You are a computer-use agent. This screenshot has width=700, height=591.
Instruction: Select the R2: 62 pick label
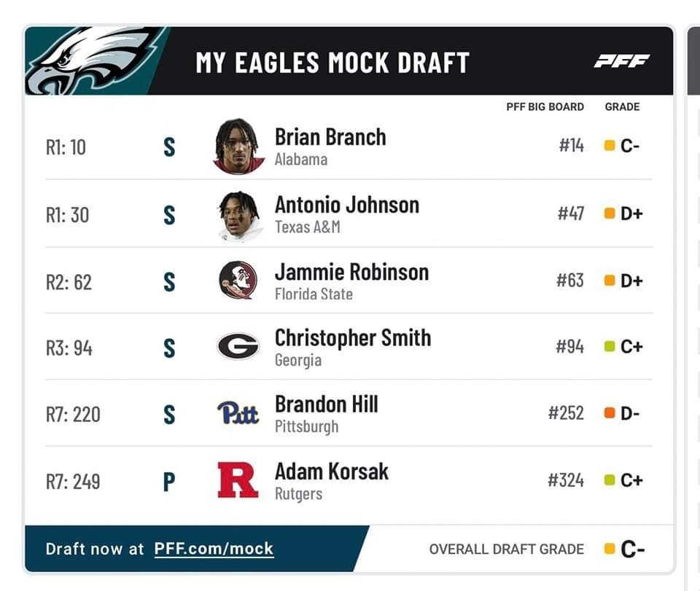click(x=69, y=282)
